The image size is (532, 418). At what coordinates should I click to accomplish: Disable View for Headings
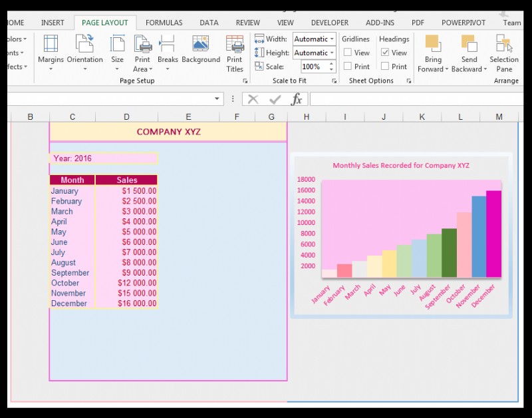tap(386, 52)
